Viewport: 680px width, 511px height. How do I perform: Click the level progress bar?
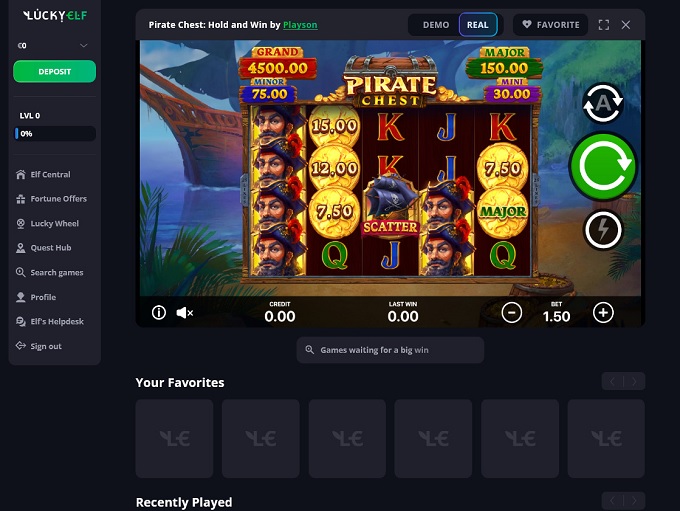[x=55, y=134]
